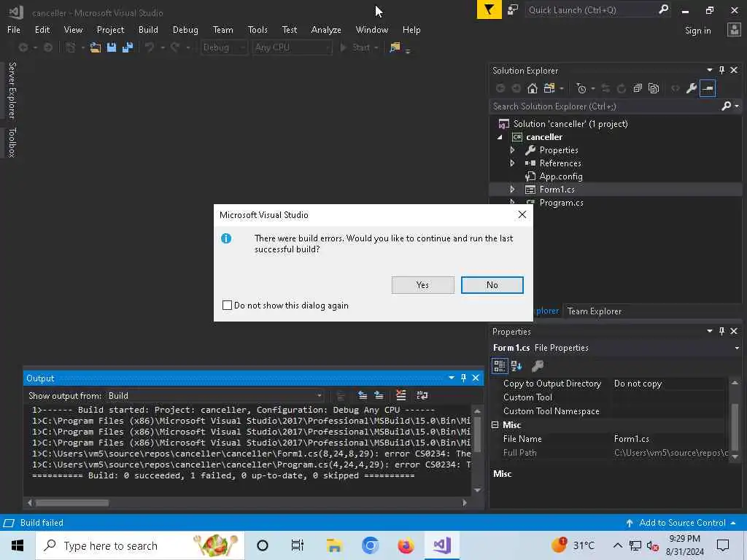Click the Sign in link
The image size is (747, 560).
pyautogui.click(x=697, y=31)
